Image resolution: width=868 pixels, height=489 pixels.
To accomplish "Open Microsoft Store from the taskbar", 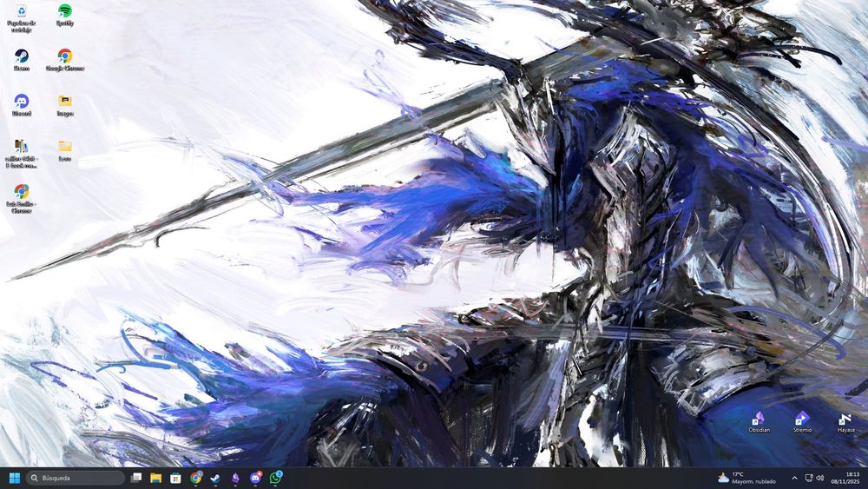I will click(175, 478).
